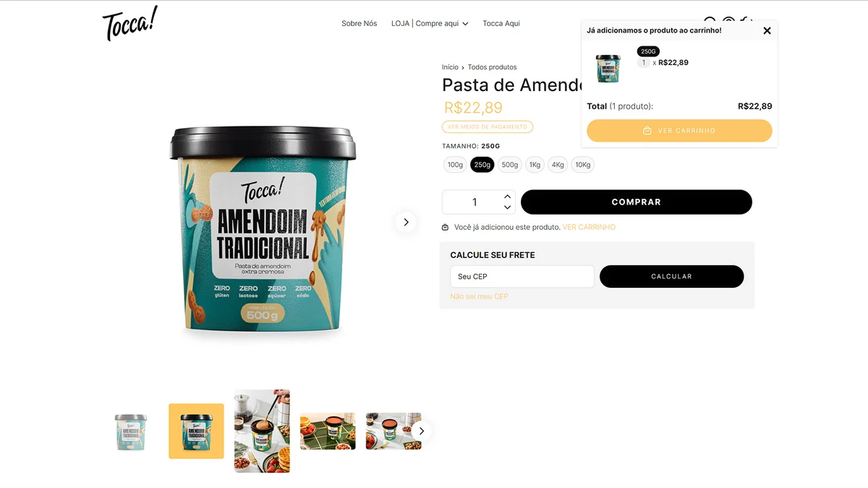Click Não sei meu CEP link
Viewport: 868px width, 488px height.
479,296
